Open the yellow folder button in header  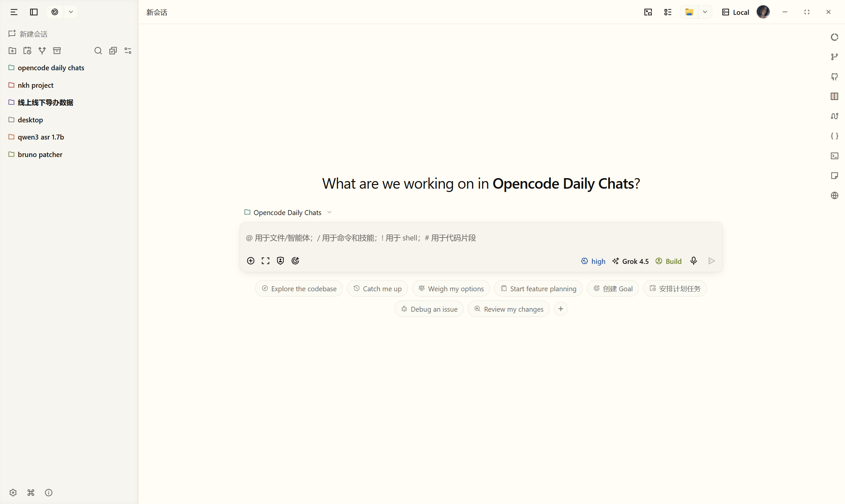689,12
